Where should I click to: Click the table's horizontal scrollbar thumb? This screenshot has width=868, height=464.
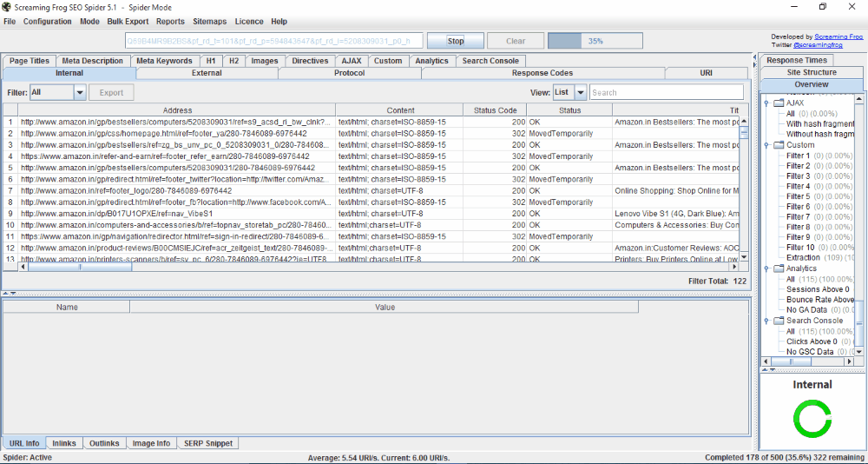click(80, 268)
